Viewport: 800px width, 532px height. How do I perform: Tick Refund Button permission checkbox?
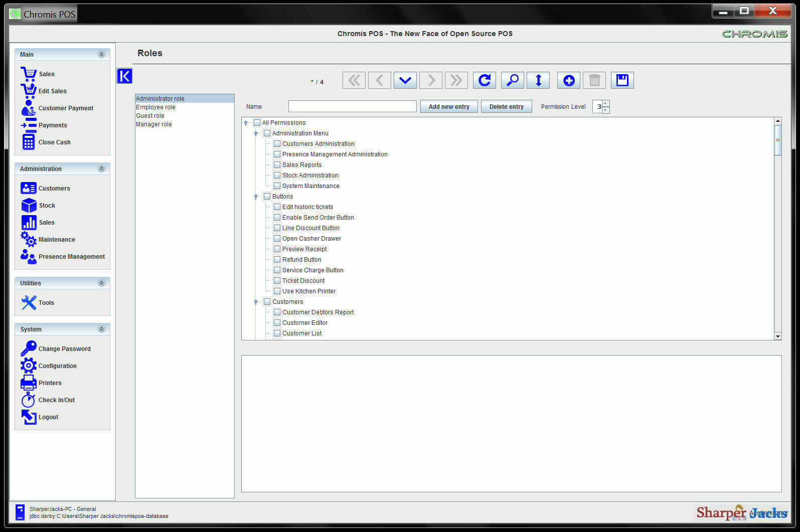point(277,260)
